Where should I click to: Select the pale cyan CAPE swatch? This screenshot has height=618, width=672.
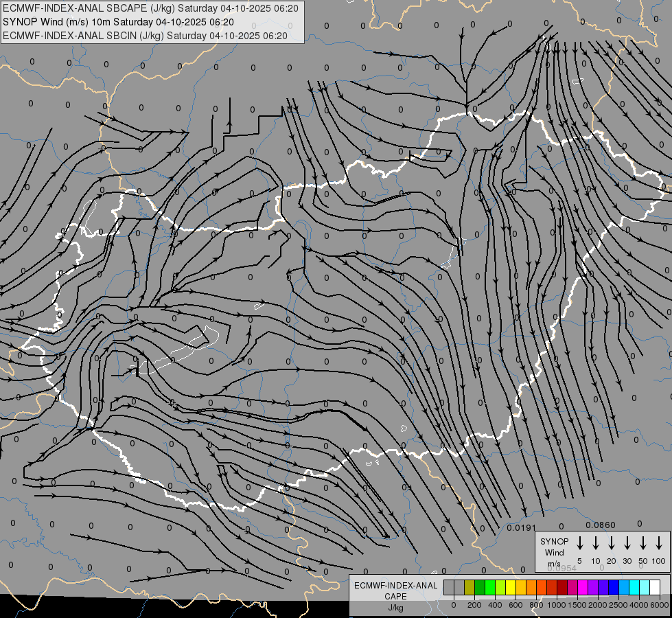645,587
